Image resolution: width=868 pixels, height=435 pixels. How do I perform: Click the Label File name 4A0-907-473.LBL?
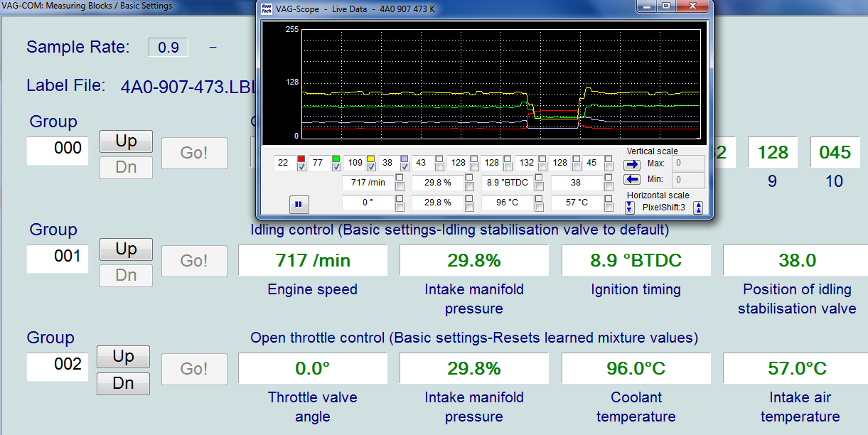coord(188,87)
